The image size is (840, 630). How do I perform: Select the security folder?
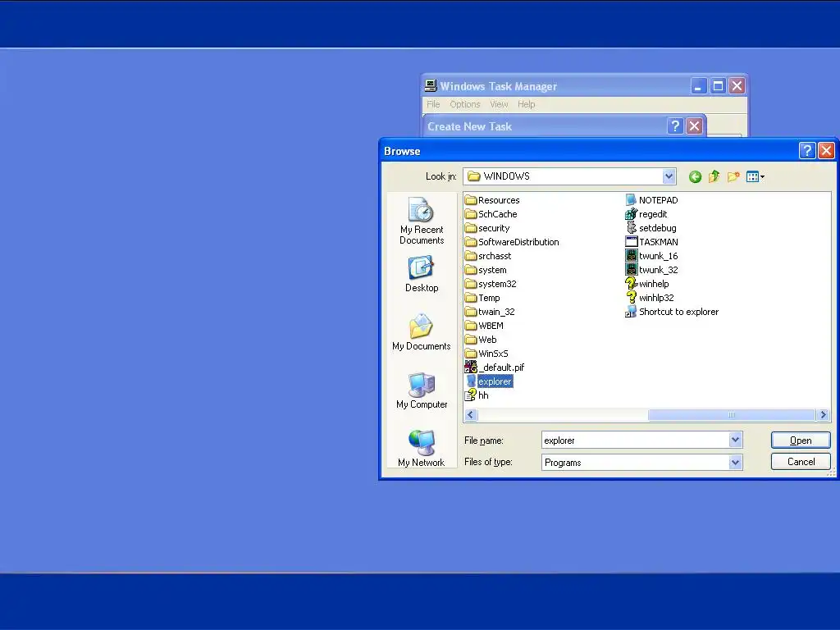pos(487,228)
